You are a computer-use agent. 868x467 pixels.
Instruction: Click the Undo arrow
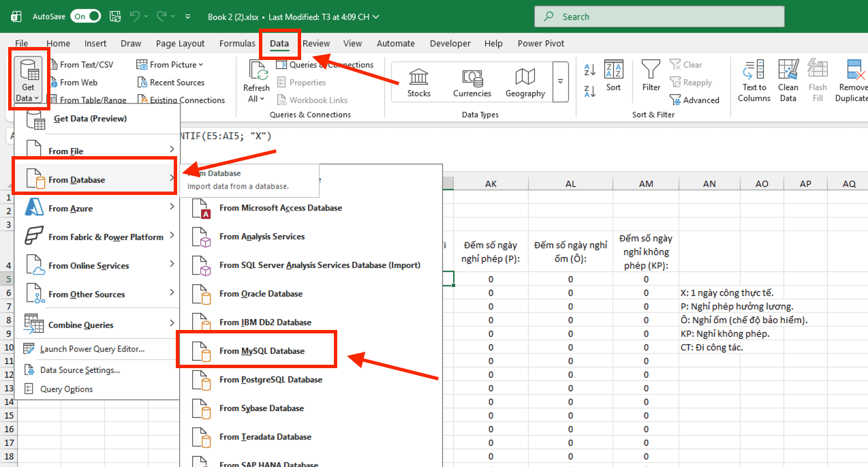(x=135, y=16)
